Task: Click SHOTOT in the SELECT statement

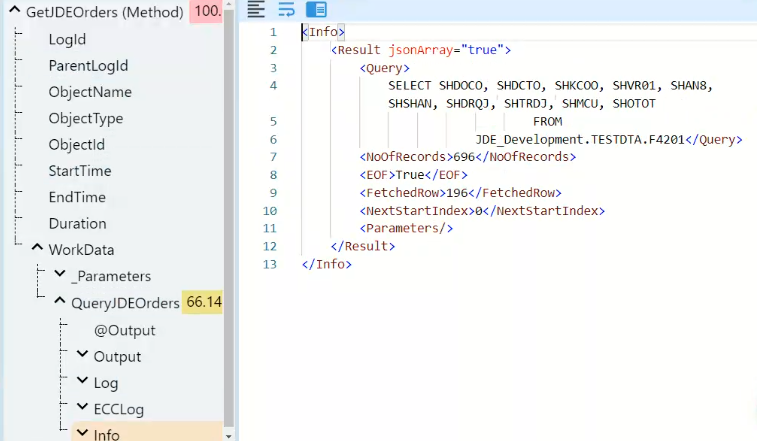Action: tap(634, 103)
